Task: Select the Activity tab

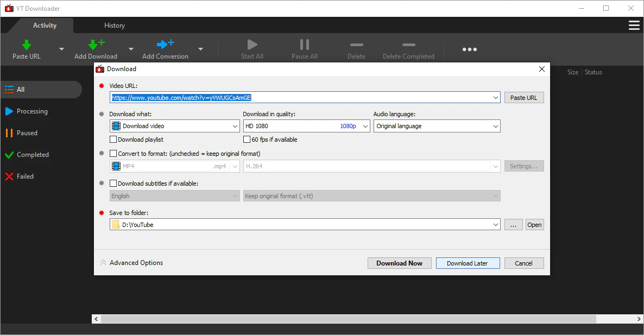Action: point(45,25)
